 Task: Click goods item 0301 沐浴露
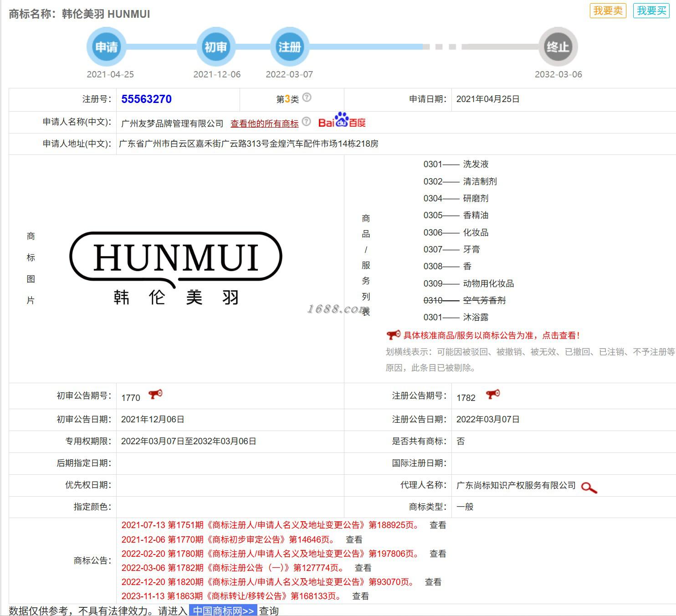[x=456, y=317]
